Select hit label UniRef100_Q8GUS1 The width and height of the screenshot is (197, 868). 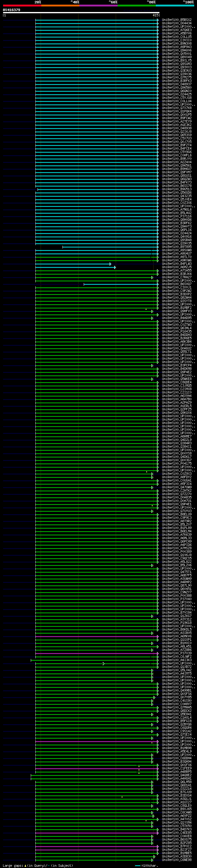177,176
